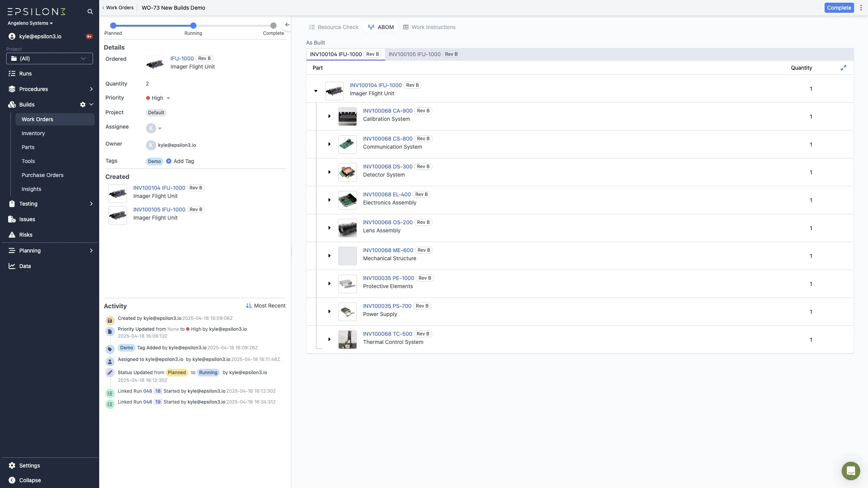Open the Project (All) dropdown

50,58
